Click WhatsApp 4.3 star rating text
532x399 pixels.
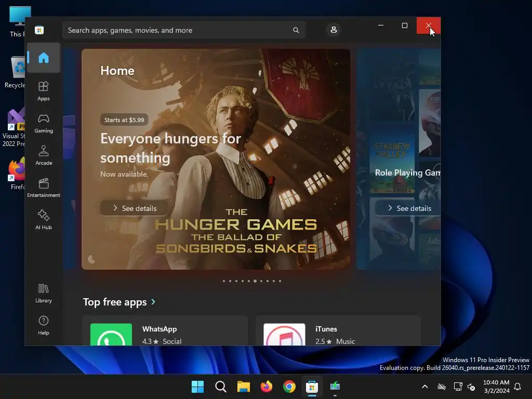tap(150, 341)
